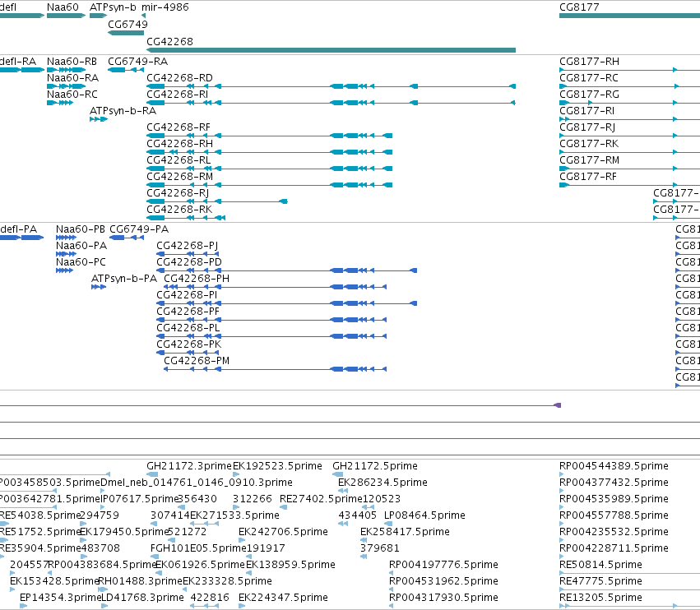Image resolution: width=700 pixels, height=610 pixels.
Task: Click EST label RE13205.5prime
Action: (x=600, y=598)
